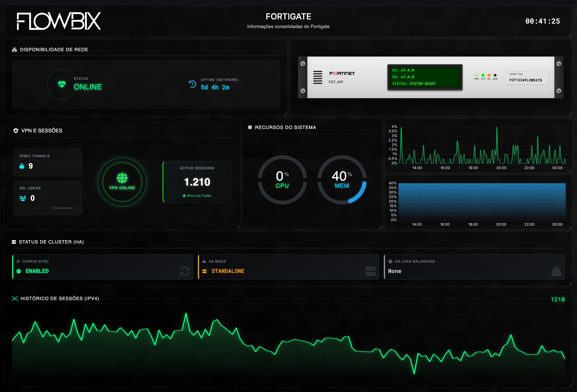This screenshot has width=577, height=392.
Task: Click the Flowbix logo
Action: 59,21
